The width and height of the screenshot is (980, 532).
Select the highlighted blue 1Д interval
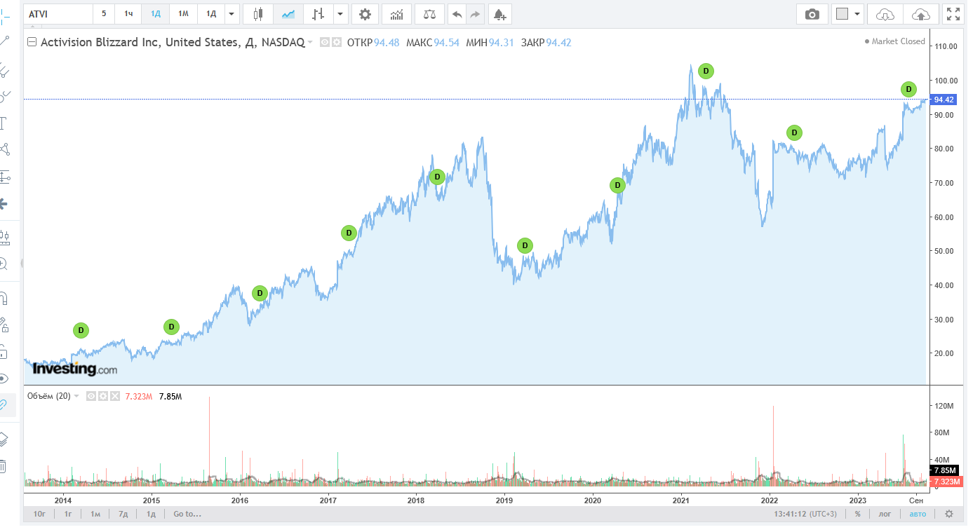[156, 14]
